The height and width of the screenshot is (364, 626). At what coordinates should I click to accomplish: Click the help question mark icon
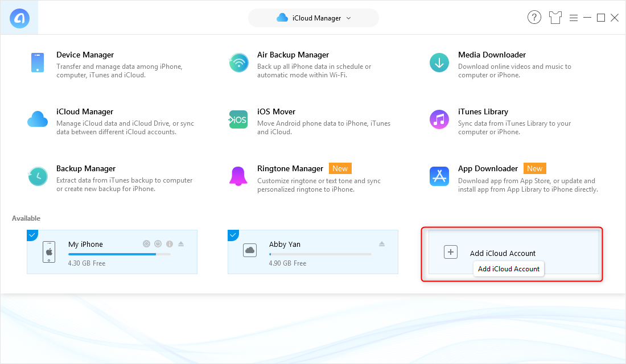534,18
